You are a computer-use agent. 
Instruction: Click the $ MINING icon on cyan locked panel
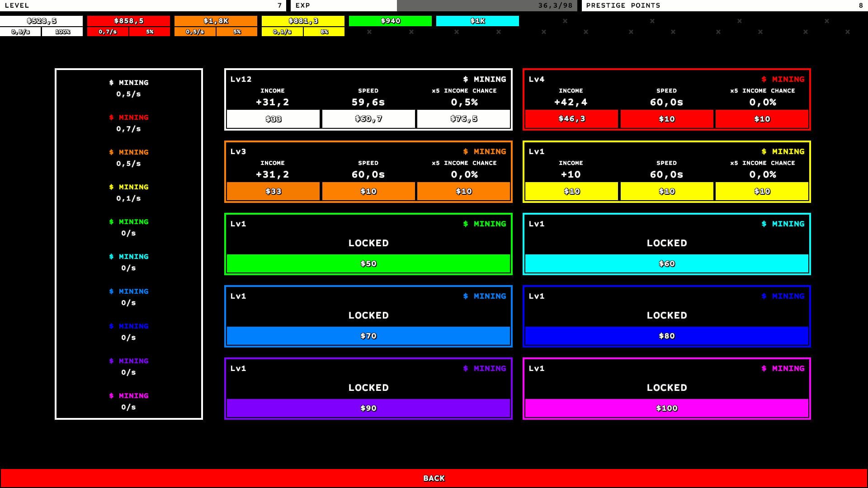783,224
